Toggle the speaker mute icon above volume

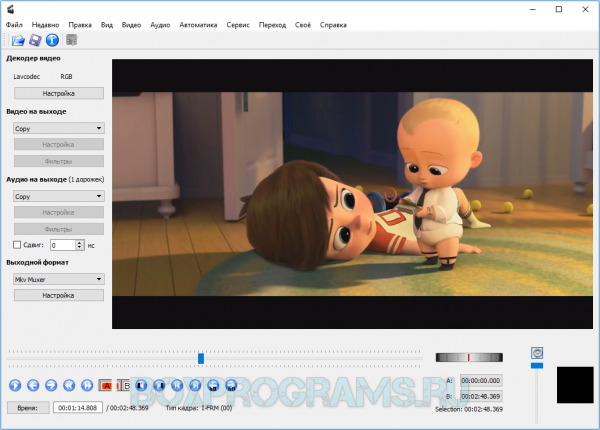537,353
